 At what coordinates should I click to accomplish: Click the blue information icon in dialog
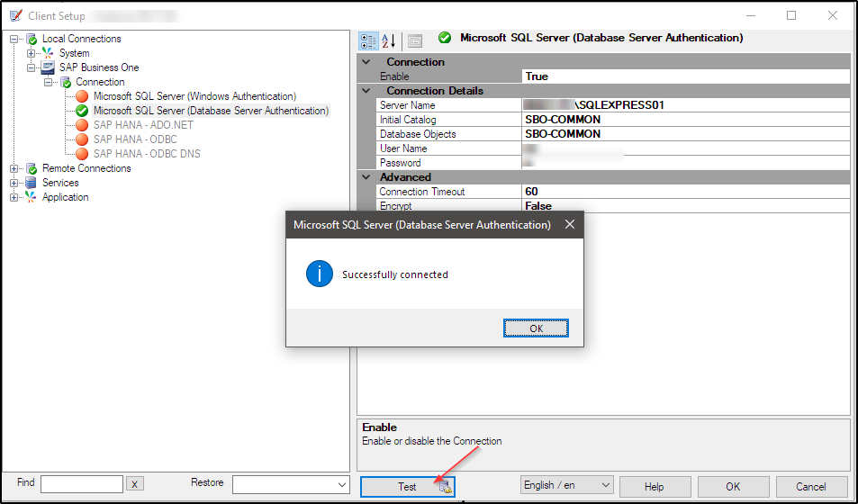coord(320,274)
